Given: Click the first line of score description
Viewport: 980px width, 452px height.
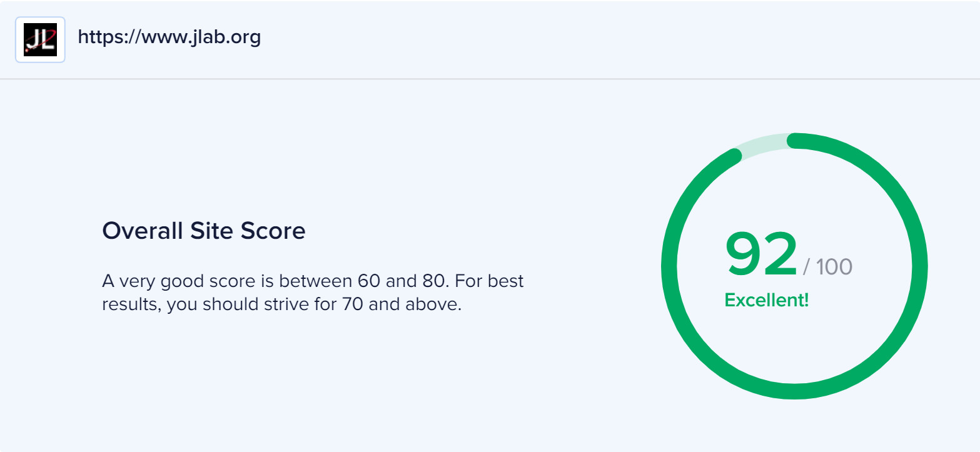Looking at the screenshot, I should (313, 281).
